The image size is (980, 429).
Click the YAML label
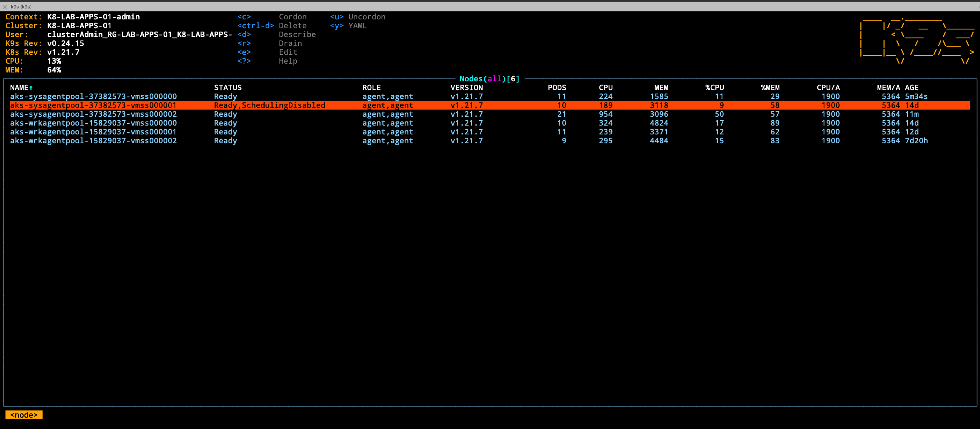357,26
